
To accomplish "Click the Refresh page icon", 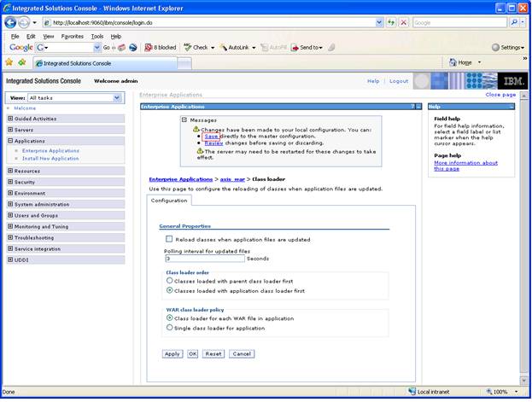I will (x=392, y=23).
